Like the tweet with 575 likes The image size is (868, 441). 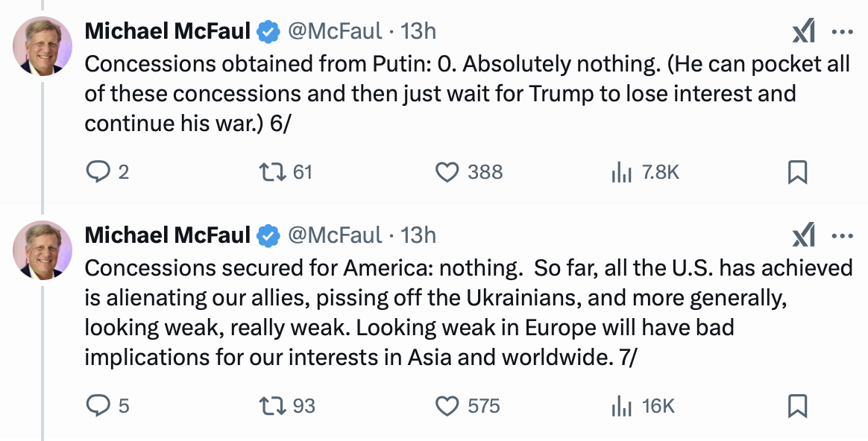coord(447,406)
